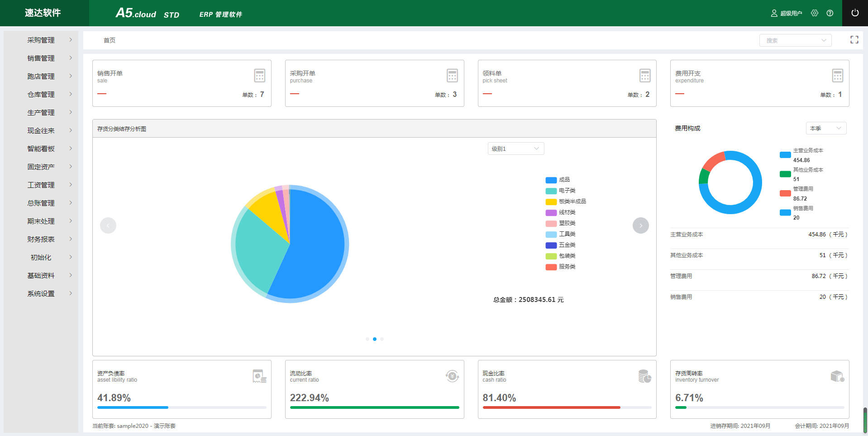Open the 级别1 level dropdown
The width and height of the screenshot is (868, 436).
click(515, 149)
